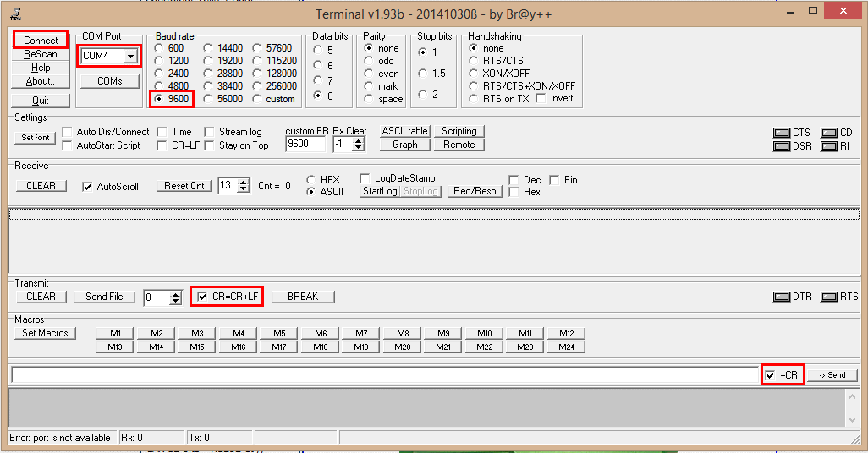
Task: Select 19200 baud rate
Action: (x=207, y=61)
